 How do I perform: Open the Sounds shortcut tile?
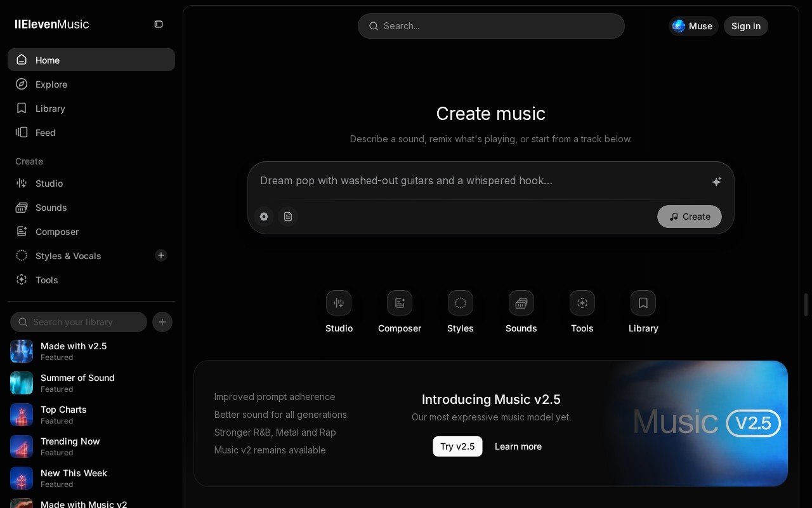tap(521, 303)
